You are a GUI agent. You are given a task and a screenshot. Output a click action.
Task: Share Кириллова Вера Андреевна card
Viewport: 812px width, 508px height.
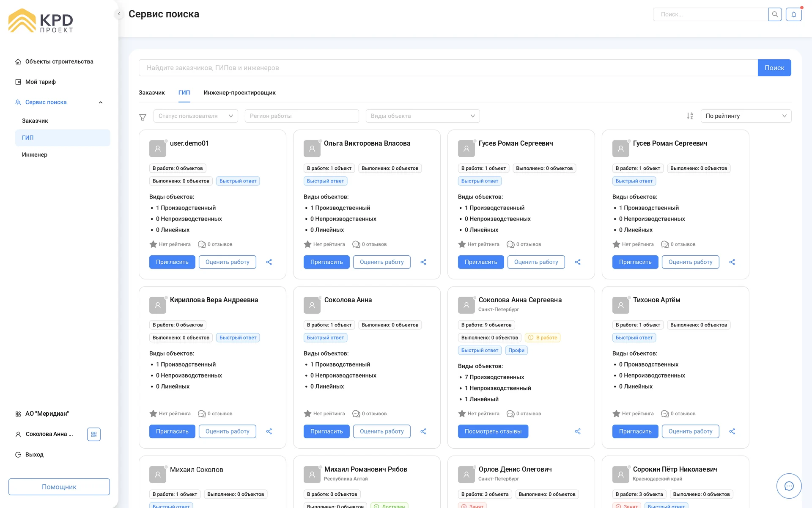(x=269, y=431)
